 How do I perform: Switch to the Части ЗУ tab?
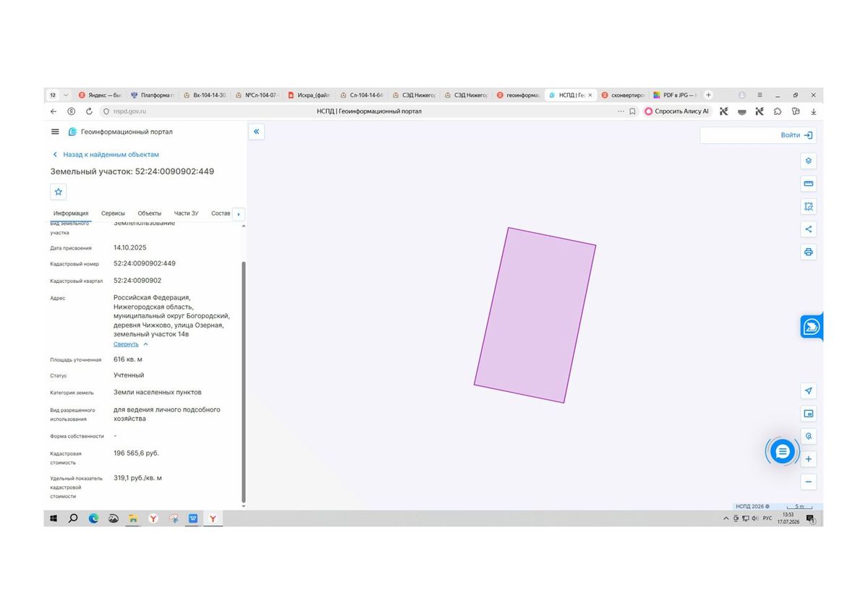[186, 213]
